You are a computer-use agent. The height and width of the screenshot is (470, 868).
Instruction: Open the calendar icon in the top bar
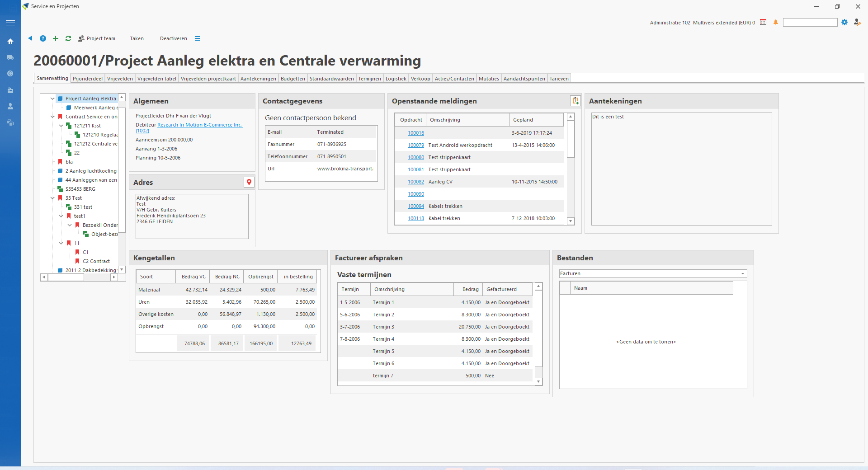pos(763,22)
